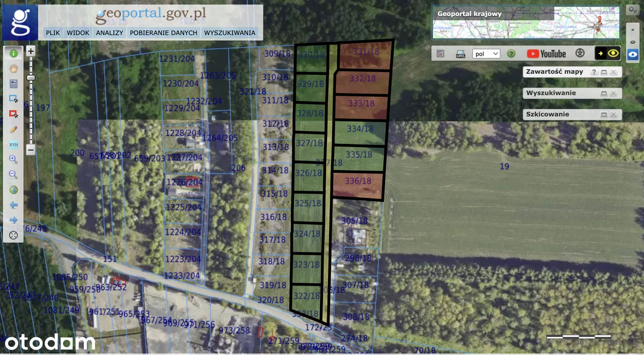
Task: Open the PLIK menu
Action: 53,33
